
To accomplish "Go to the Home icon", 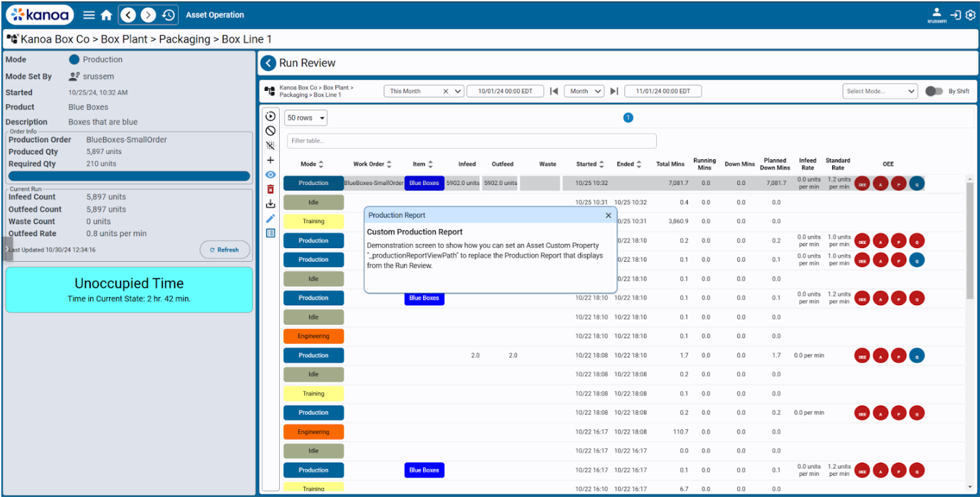I will coord(106,15).
